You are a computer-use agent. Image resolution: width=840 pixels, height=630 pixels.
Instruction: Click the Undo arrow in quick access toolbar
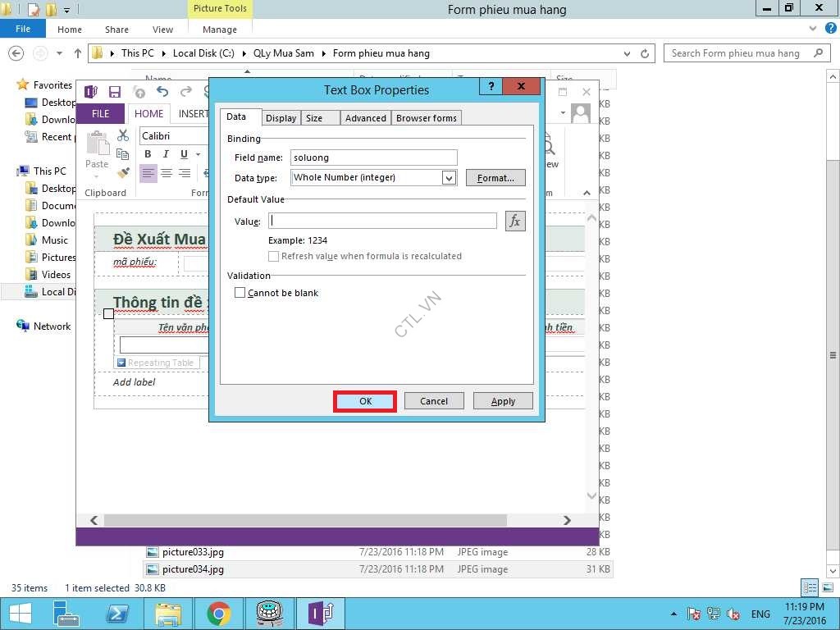(162, 92)
